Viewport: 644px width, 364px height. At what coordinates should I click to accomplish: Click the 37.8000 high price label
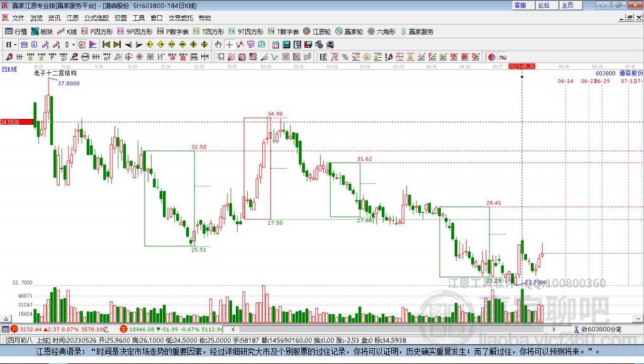pos(69,83)
